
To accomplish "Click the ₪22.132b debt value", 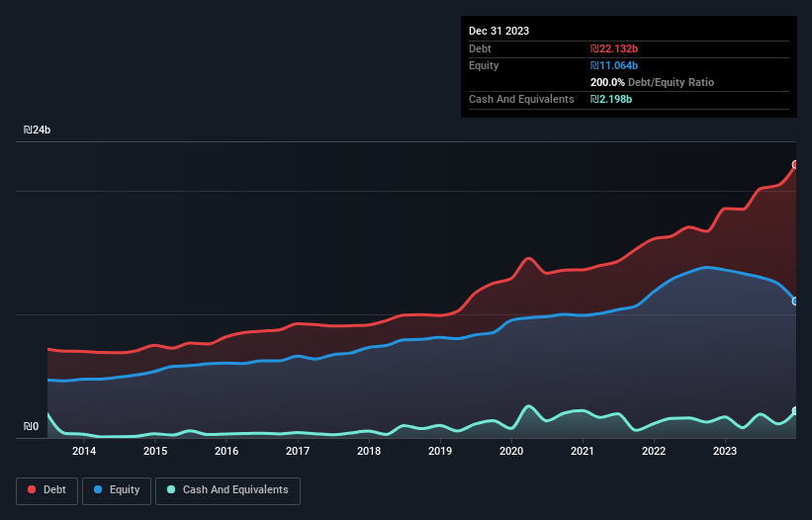I will [614, 48].
